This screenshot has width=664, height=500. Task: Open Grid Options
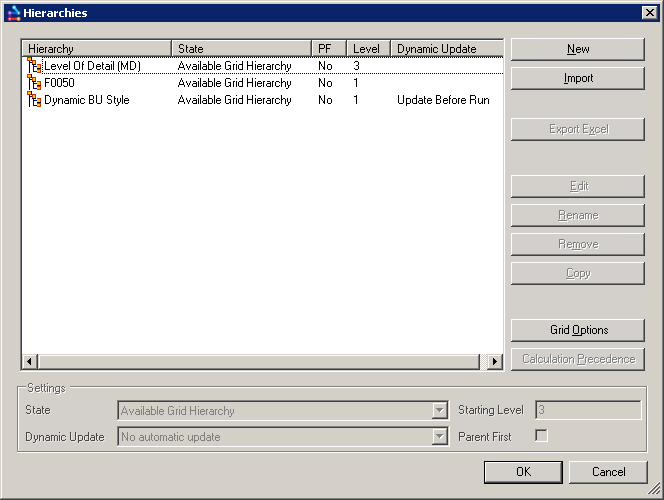click(x=578, y=330)
